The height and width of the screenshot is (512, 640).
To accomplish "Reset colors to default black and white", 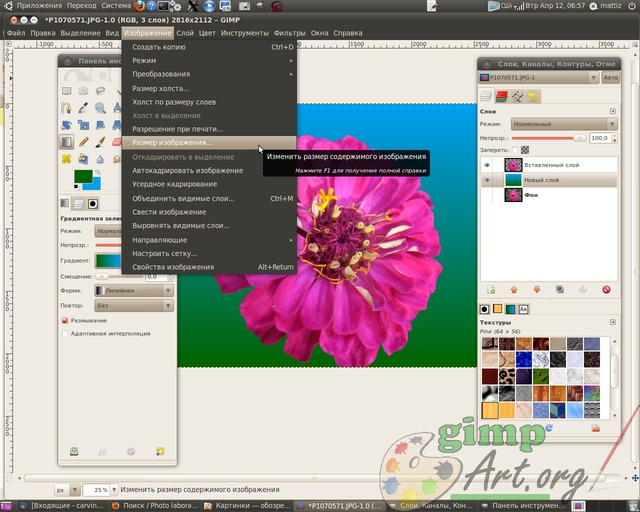I will 76,187.
